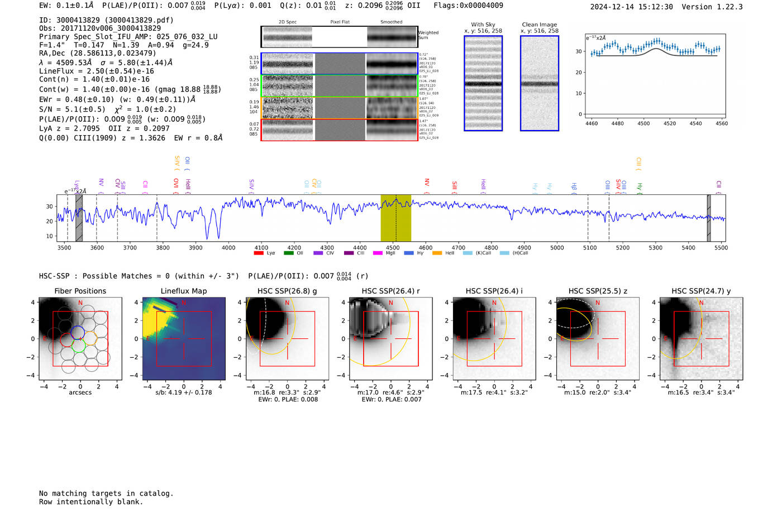This screenshot has height=532, width=782.
Task: Click the hatched gray region near 5460
Action: (x=709, y=218)
